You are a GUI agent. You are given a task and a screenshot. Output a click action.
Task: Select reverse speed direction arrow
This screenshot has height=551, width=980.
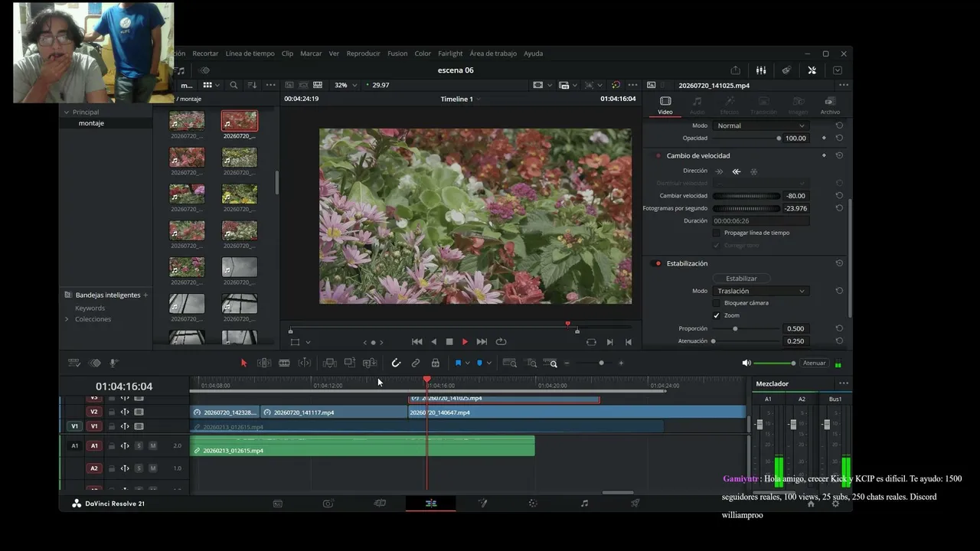(736, 171)
